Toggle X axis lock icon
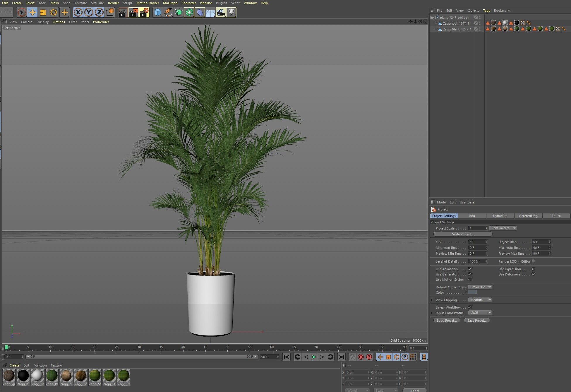 78,12
